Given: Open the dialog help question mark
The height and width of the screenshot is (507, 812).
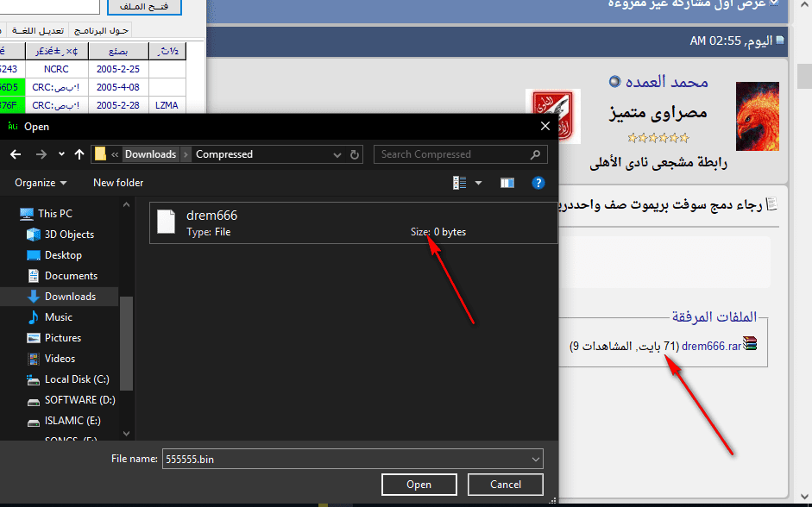Looking at the screenshot, I should coord(538,183).
